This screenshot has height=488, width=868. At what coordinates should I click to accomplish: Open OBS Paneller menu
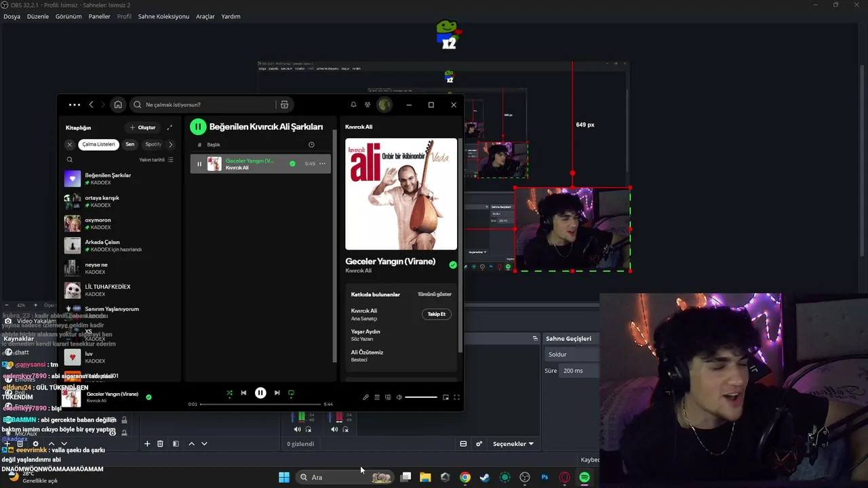(99, 16)
